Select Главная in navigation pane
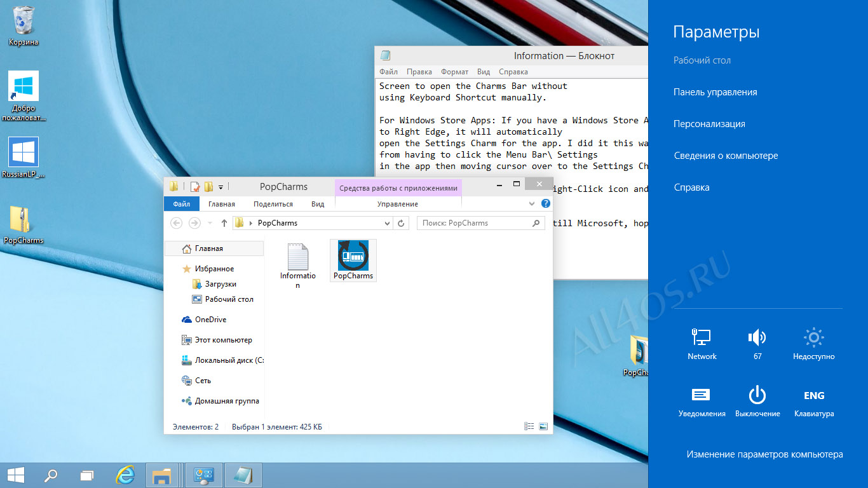This screenshot has height=488, width=868. pyautogui.click(x=214, y=248)
